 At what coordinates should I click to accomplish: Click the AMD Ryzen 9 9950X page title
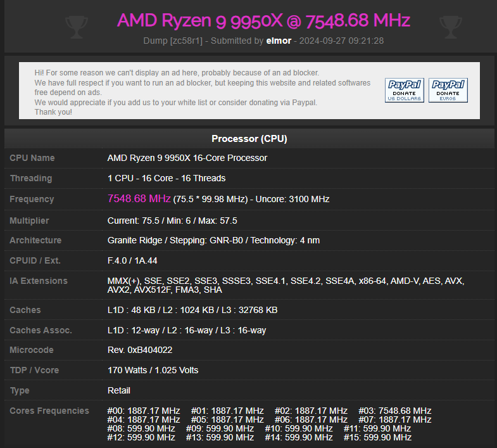[263, 20]
